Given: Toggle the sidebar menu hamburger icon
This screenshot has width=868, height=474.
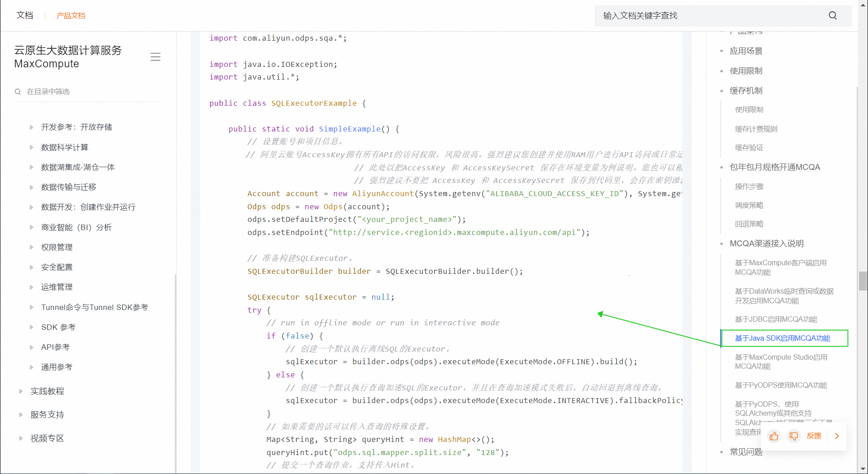Looking at the screenshot, I should [155, 57].
